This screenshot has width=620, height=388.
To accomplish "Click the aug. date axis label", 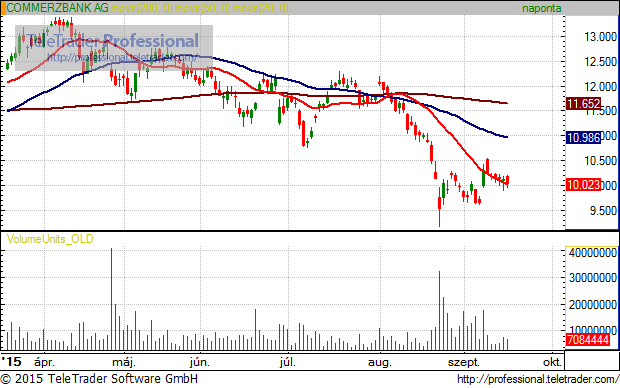I will coord(380,362).
